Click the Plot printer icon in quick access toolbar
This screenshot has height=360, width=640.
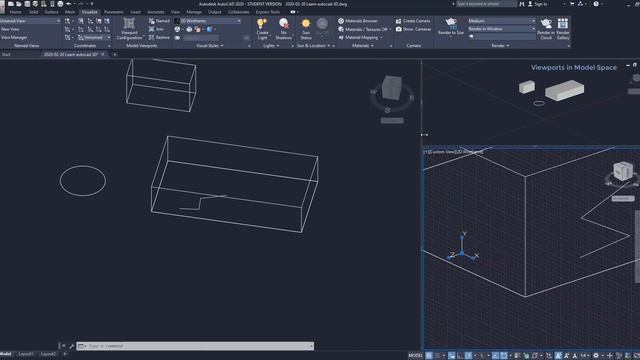[x=60, y=4]
